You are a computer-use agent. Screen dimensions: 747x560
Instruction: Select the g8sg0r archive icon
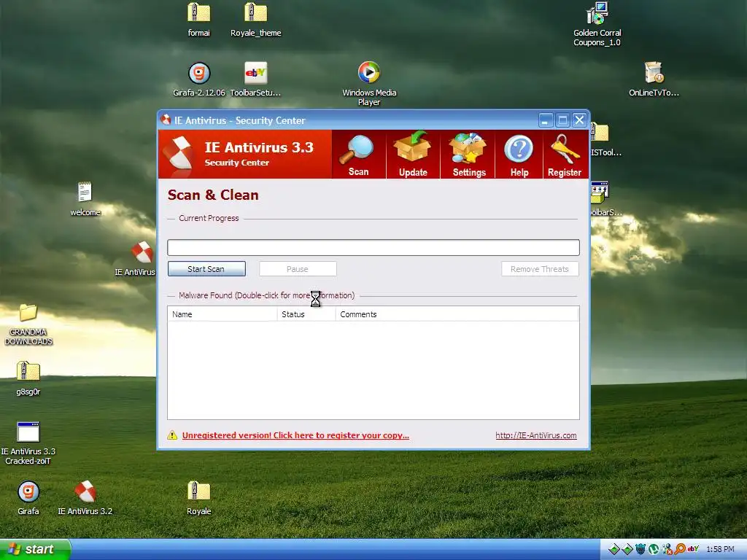pyautogui.click(x=28, y=378)
